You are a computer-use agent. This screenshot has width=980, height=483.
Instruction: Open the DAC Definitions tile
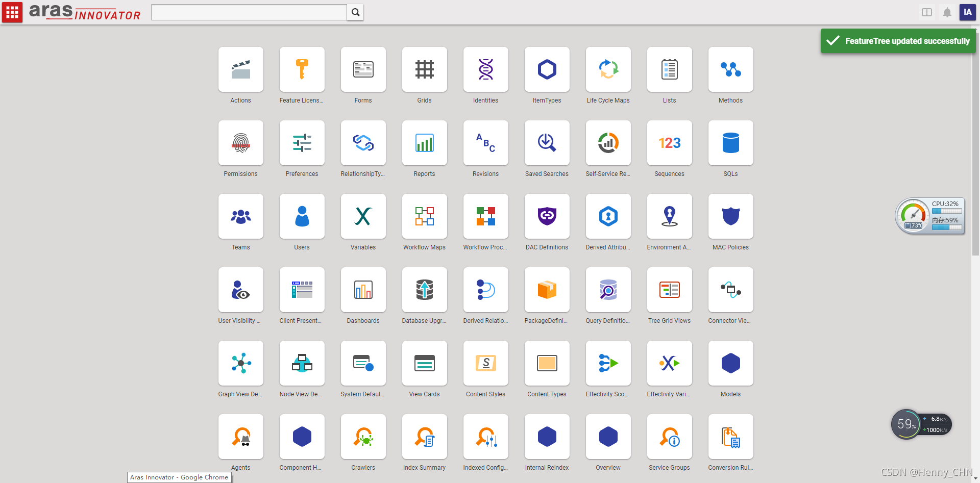pos(547,216)
